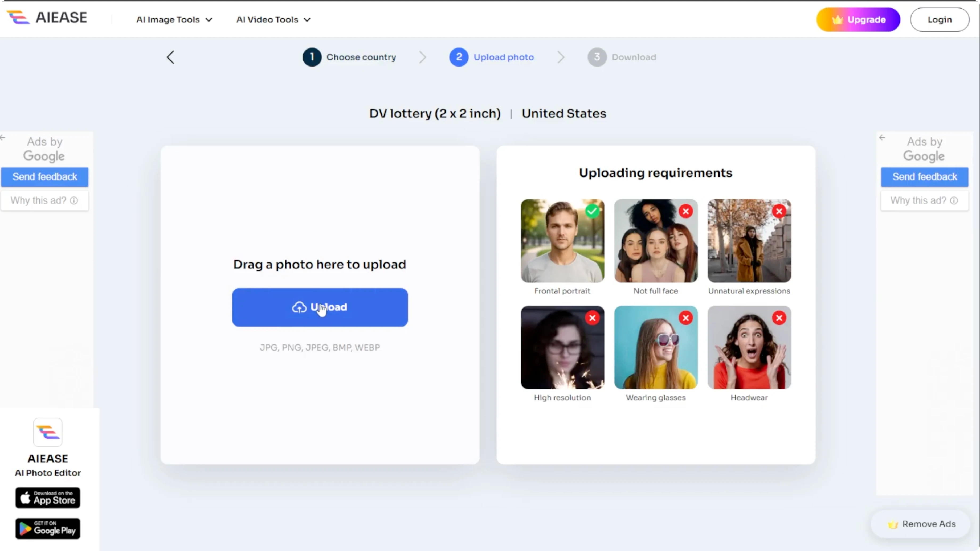This screenshot has width=980, height=551.
Task: Click the step 2 numbered circle
Action: point(459,57)
